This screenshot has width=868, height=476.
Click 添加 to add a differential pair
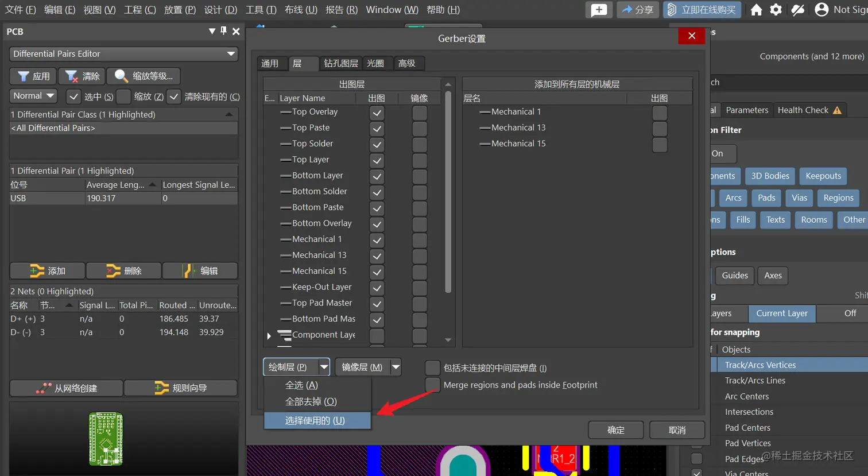tap(47, 270)
